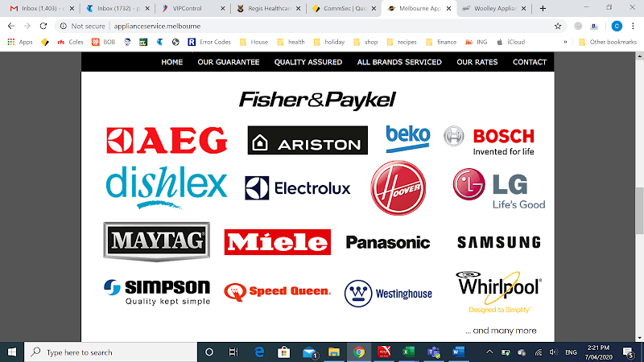Switch to the Inbox (1732) tab
644x362 pixels.
click(x=117, y=8)
